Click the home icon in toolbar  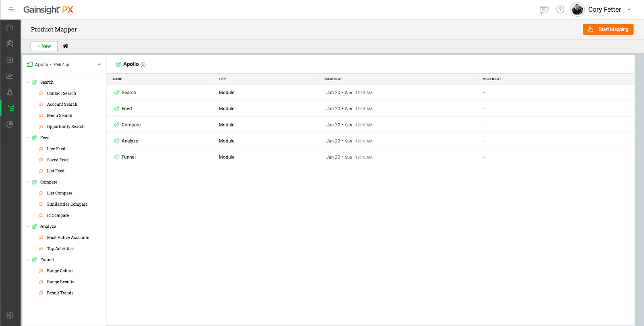(x=66, y=46)
